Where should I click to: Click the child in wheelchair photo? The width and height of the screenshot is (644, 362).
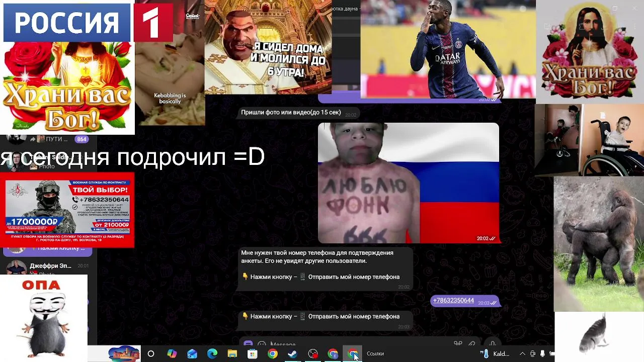point(590,140)
